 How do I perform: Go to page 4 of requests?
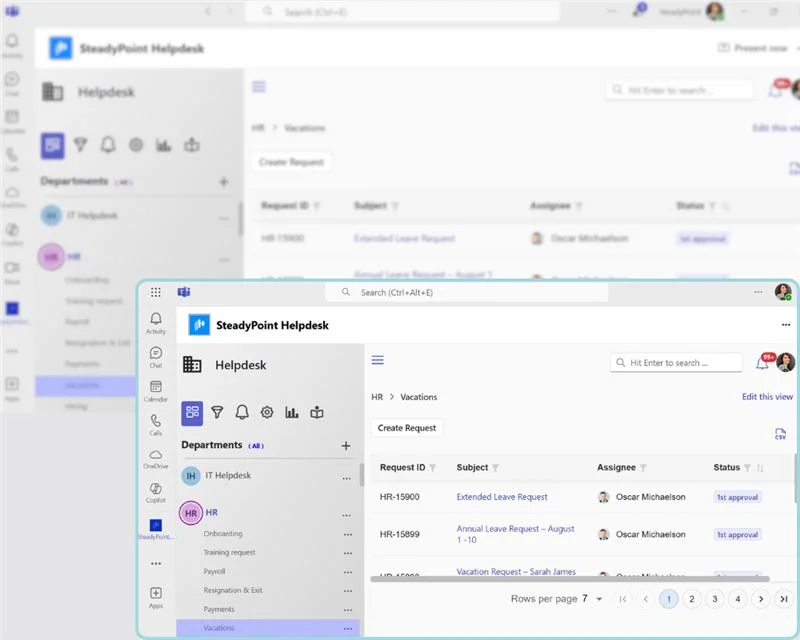[x=738, y=599]
